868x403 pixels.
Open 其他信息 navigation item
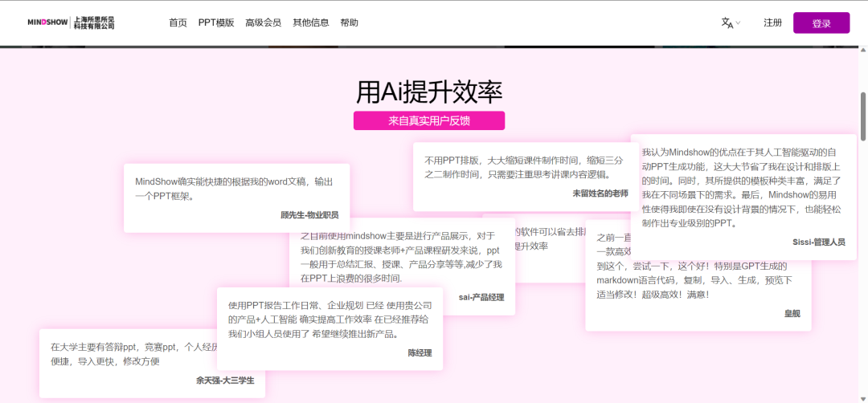(x=310, y=22)
